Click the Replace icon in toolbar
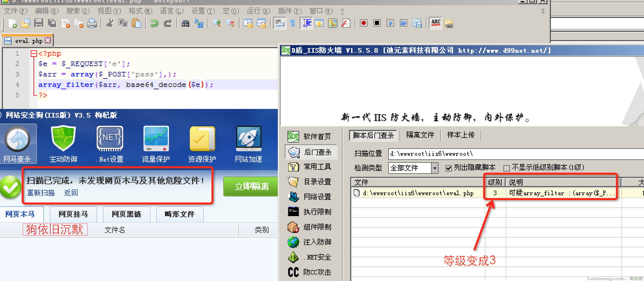The image size is (644, 281). (x=199, y=23)
